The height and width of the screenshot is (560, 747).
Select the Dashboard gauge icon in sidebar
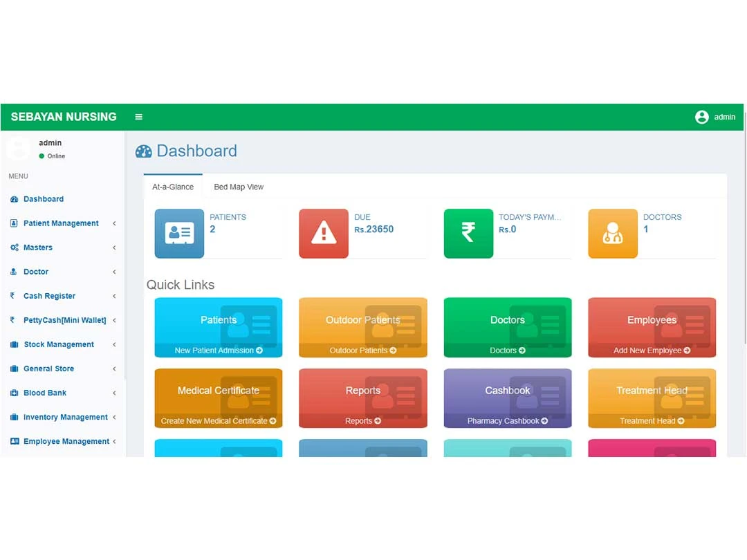pyautogui.click(x=15, y=199)
